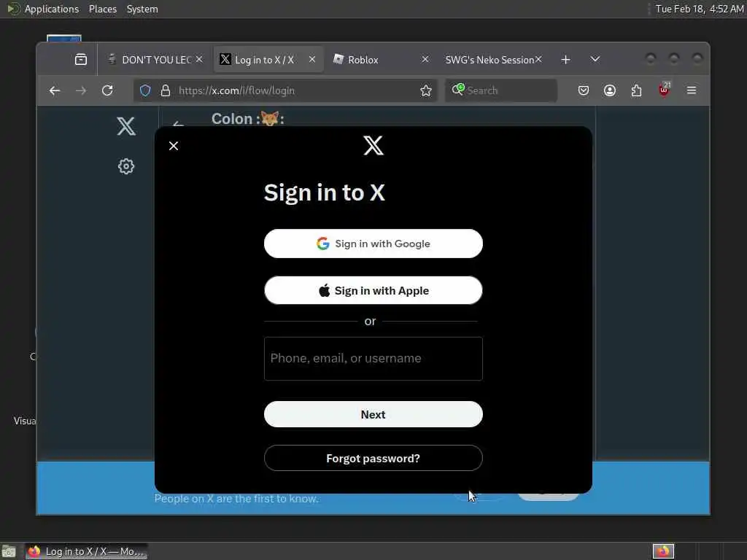
Task: Click the workspace switcher Firefox thumbnail
Action: 663,551
